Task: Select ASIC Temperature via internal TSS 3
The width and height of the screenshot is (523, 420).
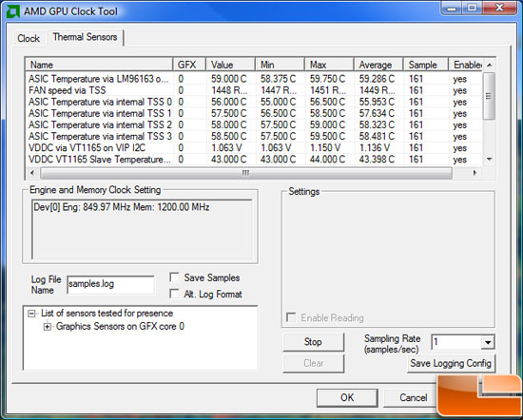Action: click(x=254, y=136)
